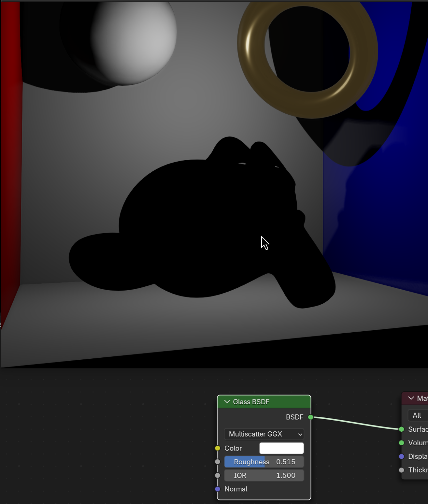The height and width of the screenshot is (504, 428).
Task: Click the IOR value field
Action: tap(264, 475)
